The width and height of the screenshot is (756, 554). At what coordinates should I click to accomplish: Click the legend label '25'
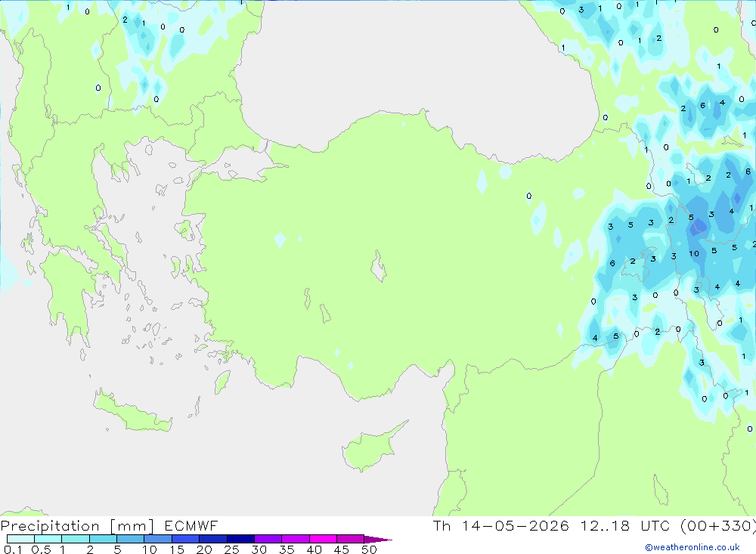[x=232, y=549]
